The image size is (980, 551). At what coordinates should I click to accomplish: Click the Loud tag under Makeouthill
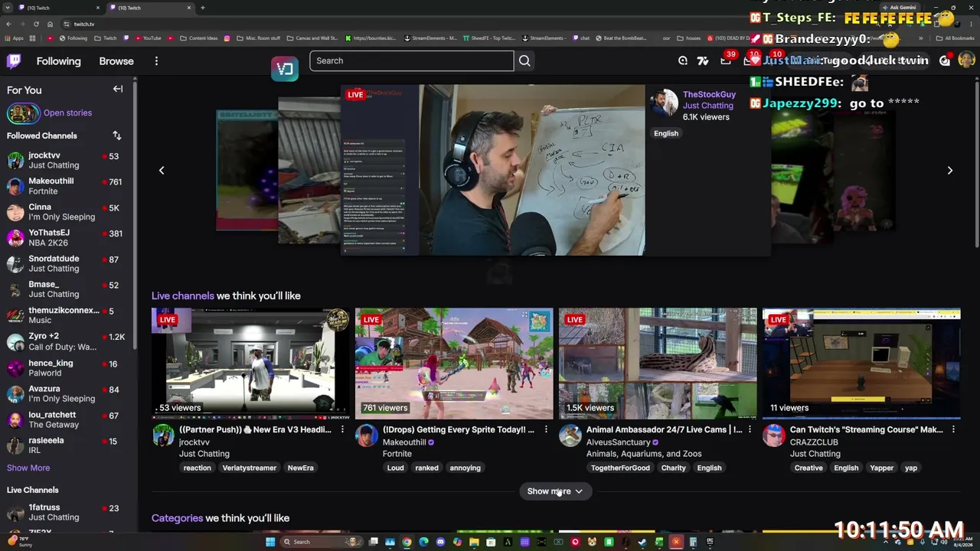[395, 468]
